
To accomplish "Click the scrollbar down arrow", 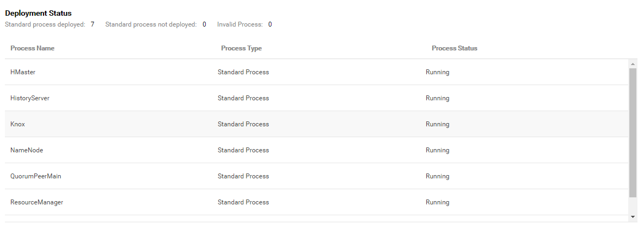I will pos(633,216).
